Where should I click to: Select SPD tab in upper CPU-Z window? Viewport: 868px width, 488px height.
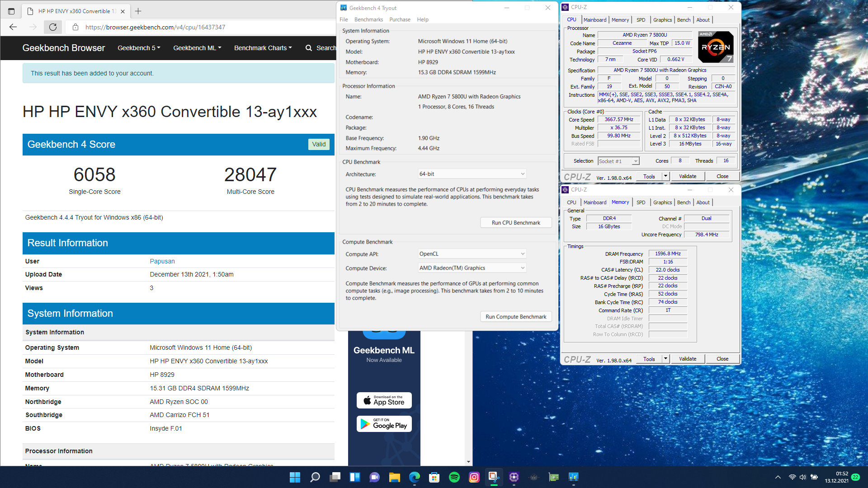point(641,20)
